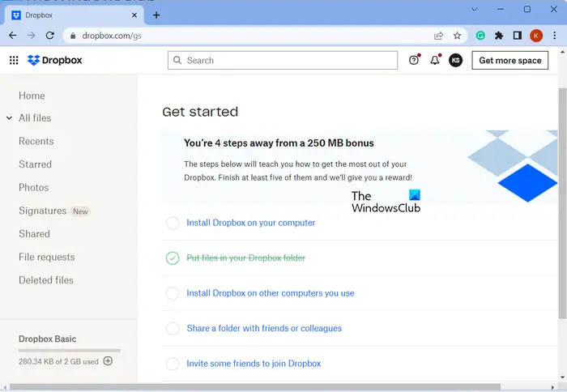This screenshot has width=567, height=392.
Task: Bookmark this page with the star icon
Action: click(x=457, y=36)
